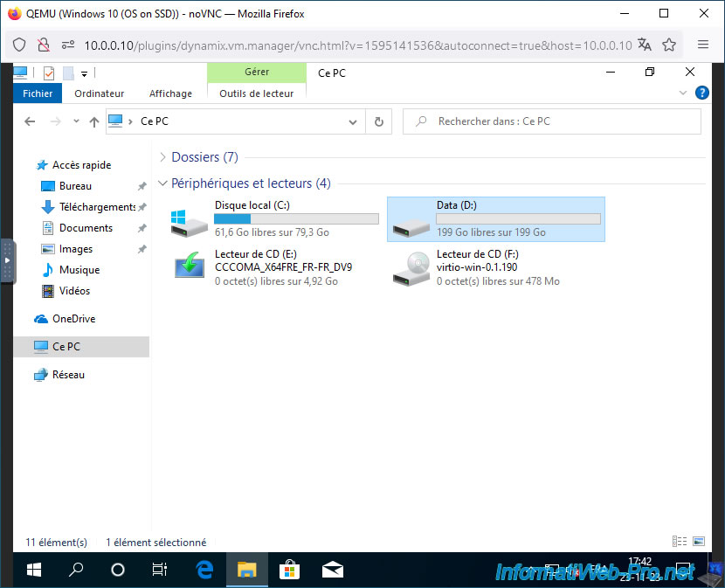Expand the address bar history dropdown
The width and height of the screenshot is (725, 588).
pyautogui.click(x=353, y=122)
